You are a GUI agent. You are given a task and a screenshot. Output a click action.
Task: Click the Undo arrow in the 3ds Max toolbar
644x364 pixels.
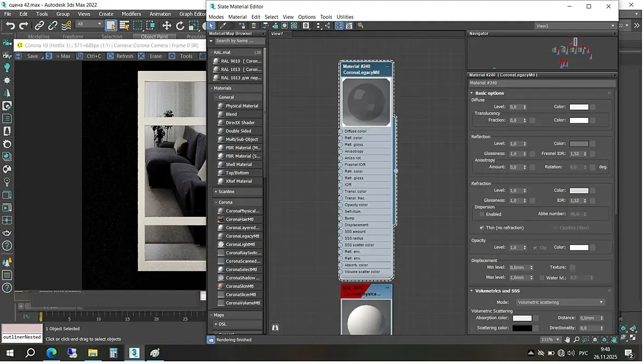pos(10,26)
